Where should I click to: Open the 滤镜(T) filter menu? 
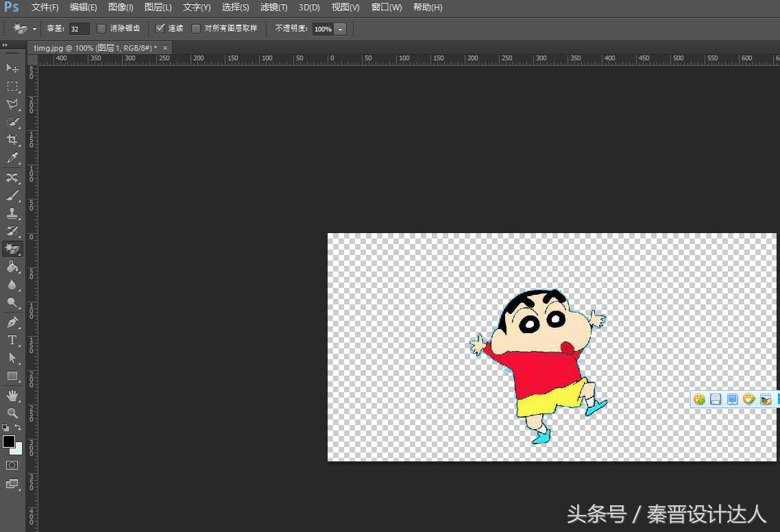[273, 8]
